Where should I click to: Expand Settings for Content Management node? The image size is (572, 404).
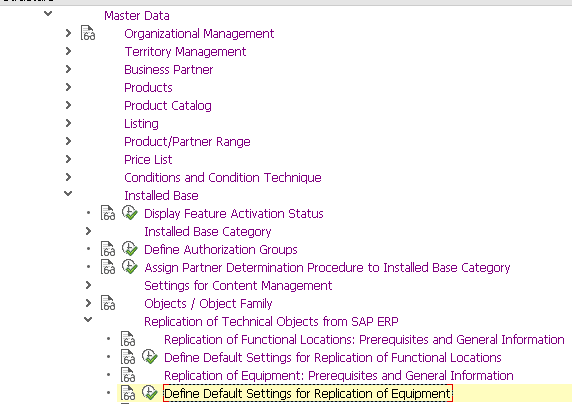[x=88, y=285]
